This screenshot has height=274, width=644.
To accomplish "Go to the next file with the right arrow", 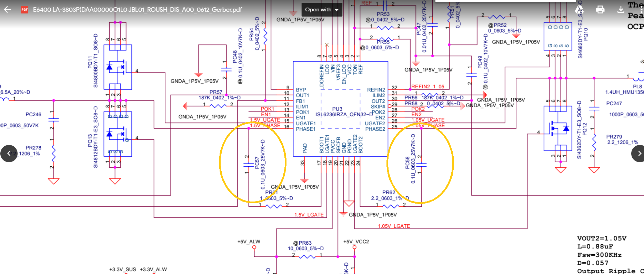I will point(639,154).
